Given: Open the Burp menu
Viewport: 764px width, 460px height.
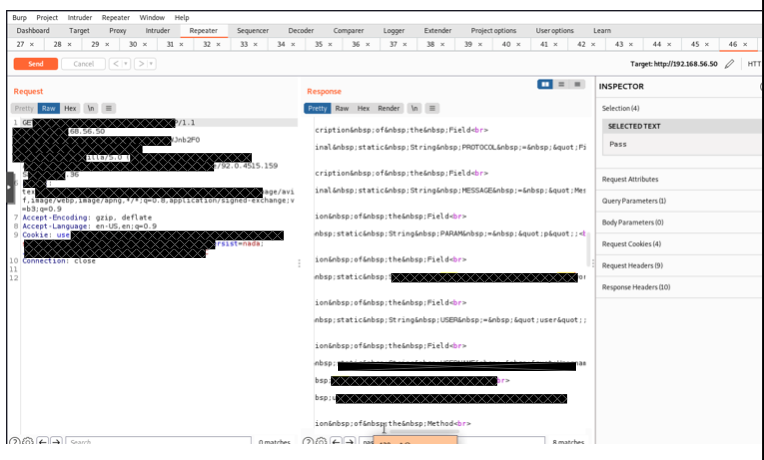Looking at the screenshot, I should (x=19, y=18).
